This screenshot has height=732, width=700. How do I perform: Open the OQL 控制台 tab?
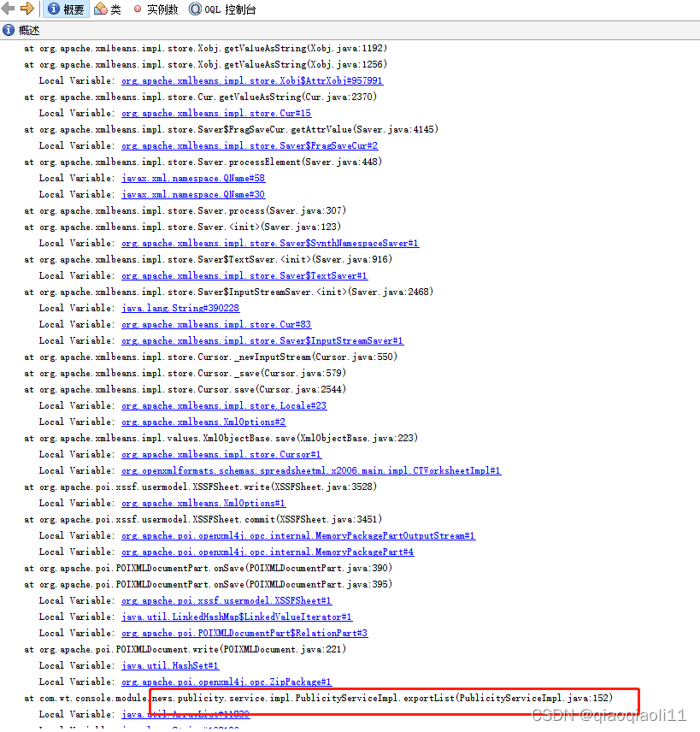(x=222, y=9)
